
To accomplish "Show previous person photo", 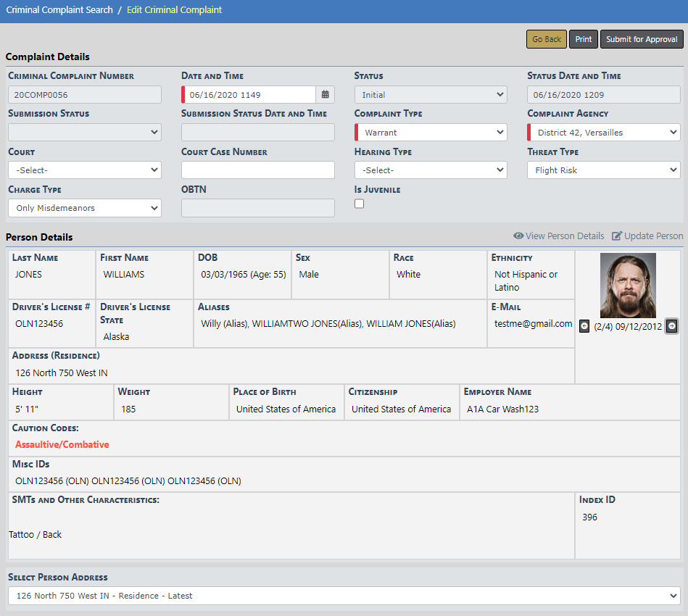I will pyautogui.click(x=584, y=326).
